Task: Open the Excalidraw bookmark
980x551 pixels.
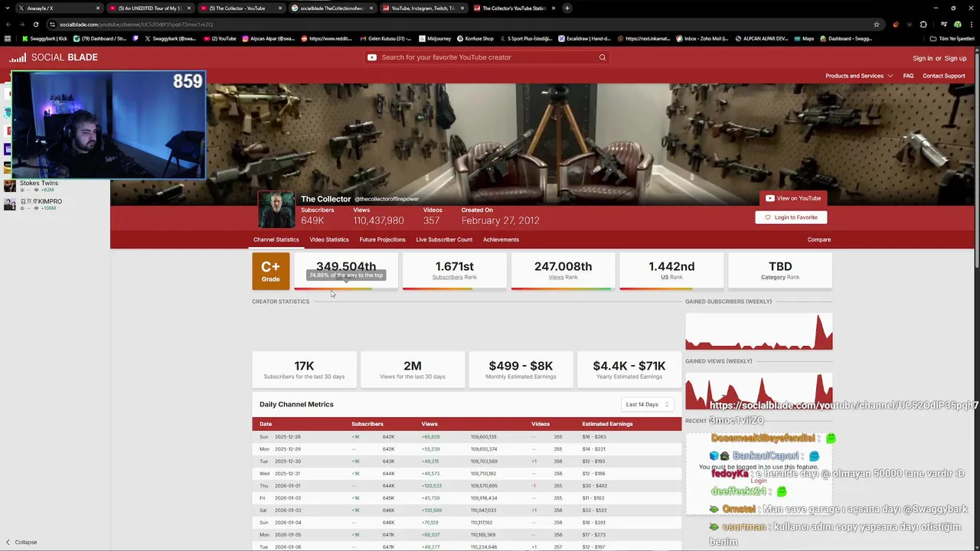Action: click(x=584, y=38)
